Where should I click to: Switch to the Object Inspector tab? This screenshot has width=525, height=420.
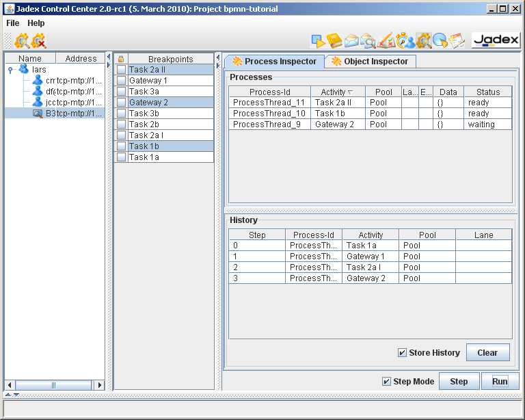pos(370,62)
